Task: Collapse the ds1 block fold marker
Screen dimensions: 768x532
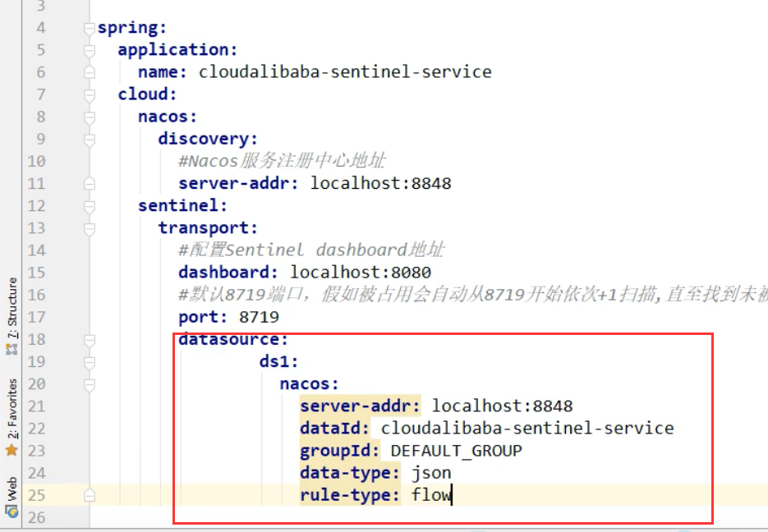Action: click(90, 363)
